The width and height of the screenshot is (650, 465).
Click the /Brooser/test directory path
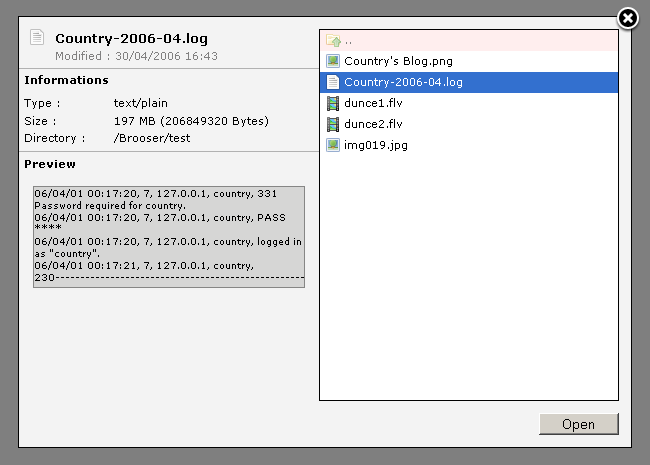coord(153,138)
